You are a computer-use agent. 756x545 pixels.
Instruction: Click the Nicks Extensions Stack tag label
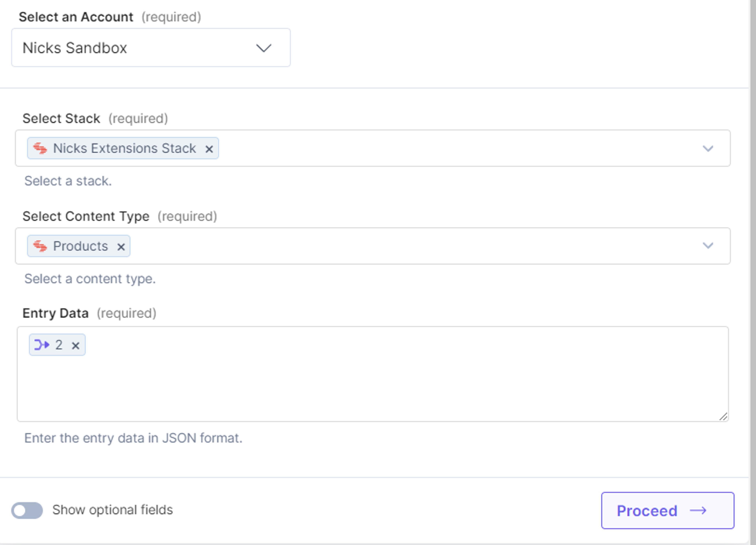tap(125, 148)
